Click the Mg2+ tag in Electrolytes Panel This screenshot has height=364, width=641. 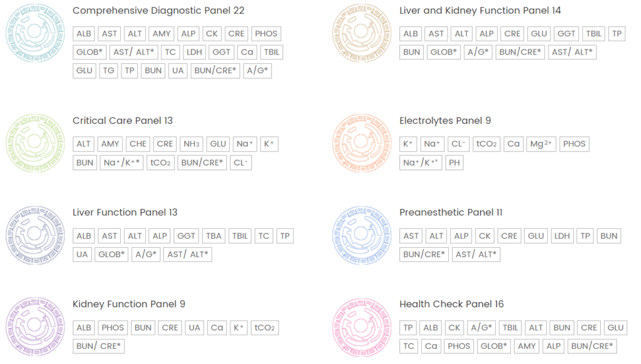pos(541,144)
